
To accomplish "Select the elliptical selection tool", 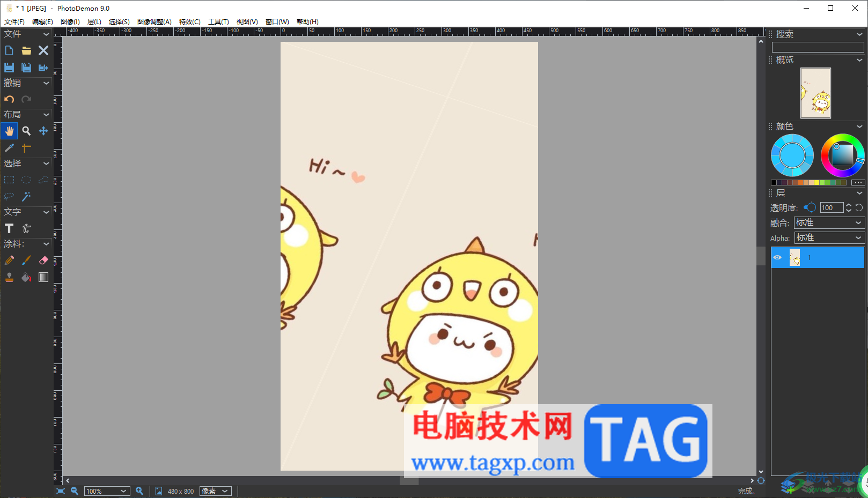I will (26, 180).
